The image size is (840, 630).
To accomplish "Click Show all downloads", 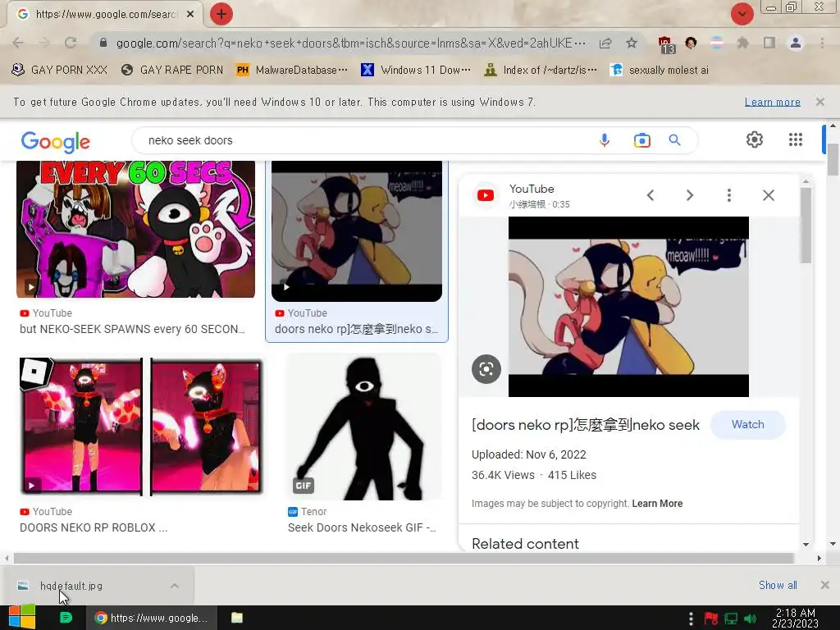I will [x=778, y=585].
